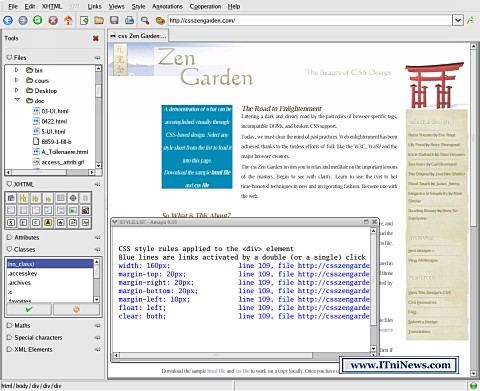Insert a table from the XHTML panel
Viewport: 480px width, 391px height.
[x=61, y=199]
